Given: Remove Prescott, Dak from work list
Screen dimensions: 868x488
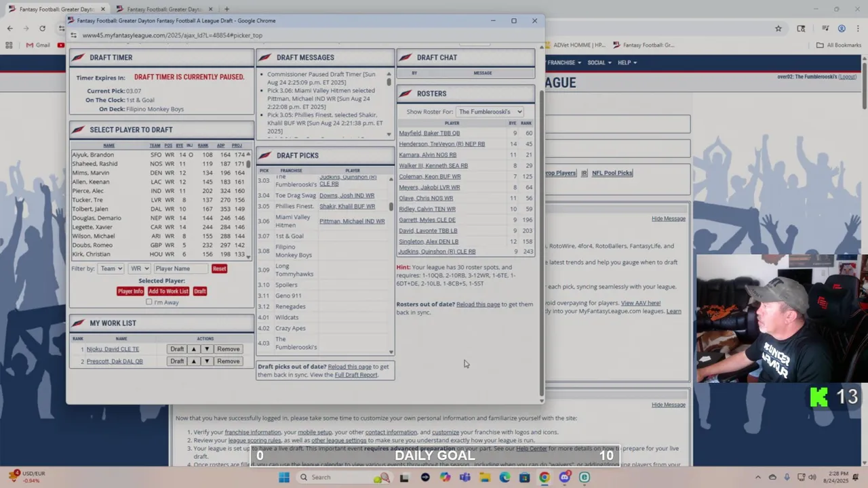Looking at the screenshot, I should coord(228,361).
